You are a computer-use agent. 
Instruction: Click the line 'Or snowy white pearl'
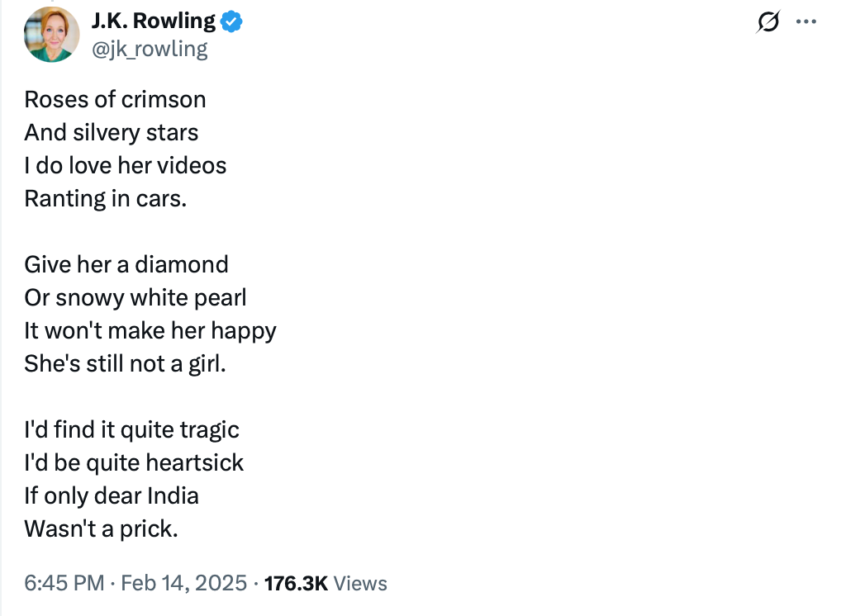[135, 297]
